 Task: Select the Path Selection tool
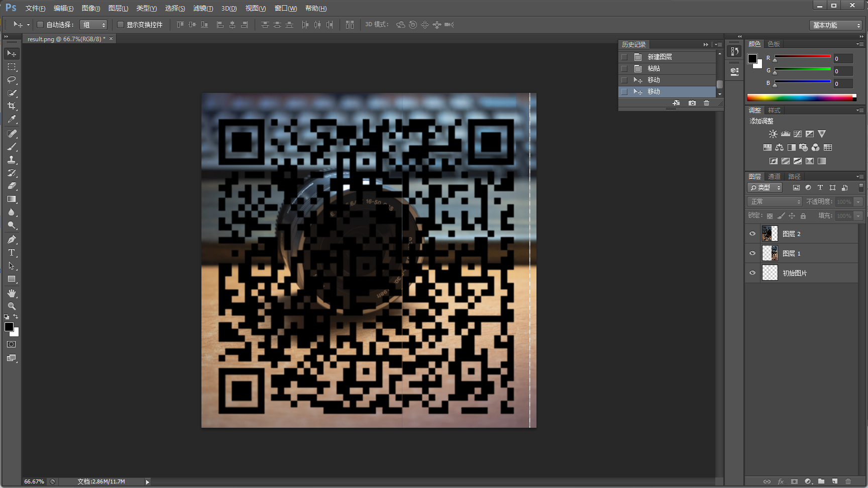coord(12,266)
